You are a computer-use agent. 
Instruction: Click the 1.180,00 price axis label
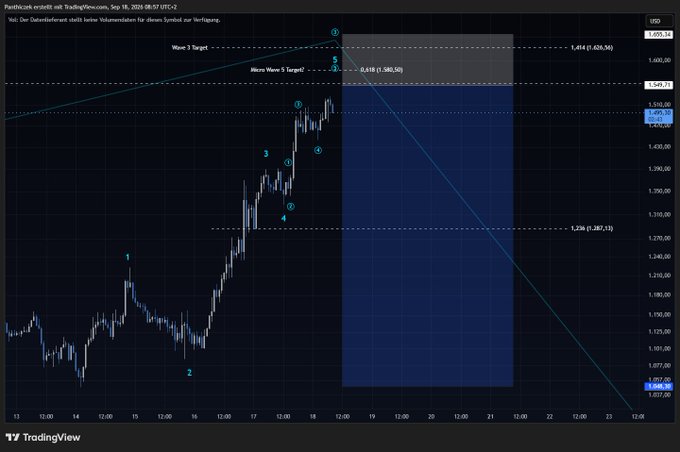click(659, 295)
